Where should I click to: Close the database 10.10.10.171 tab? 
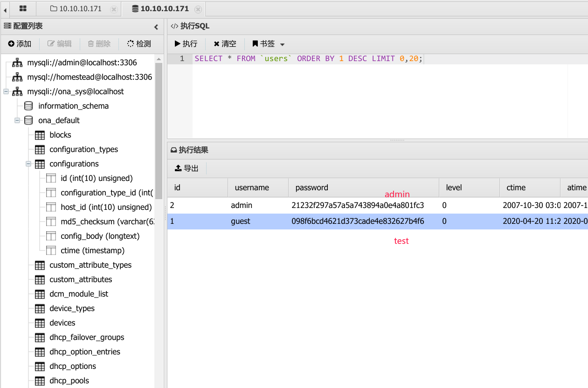(198, 9)
